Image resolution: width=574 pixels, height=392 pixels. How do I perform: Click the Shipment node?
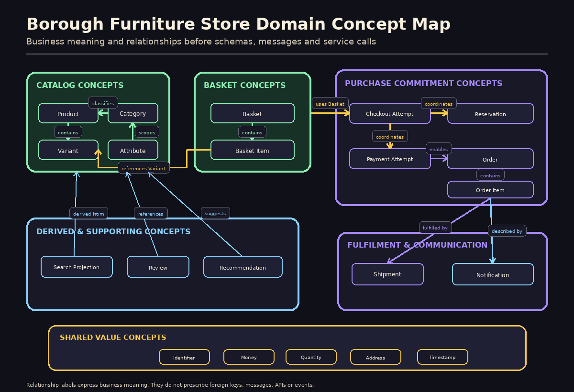click(x=387, y=274)
